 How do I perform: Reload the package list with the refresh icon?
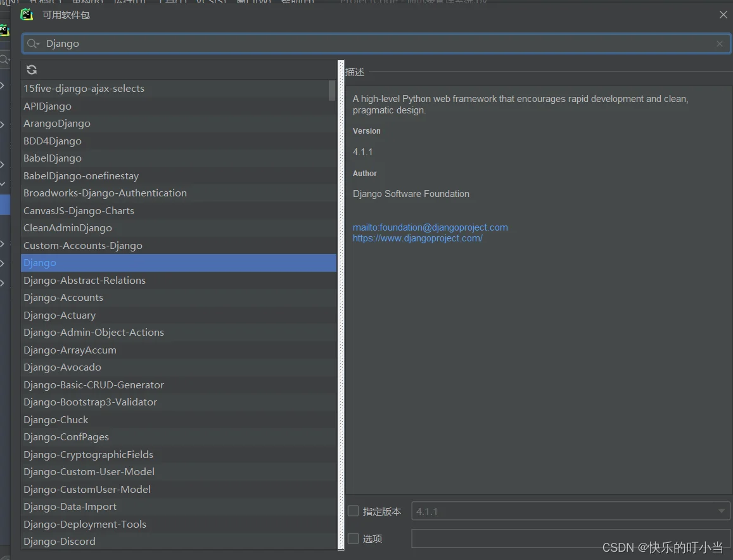32,70
